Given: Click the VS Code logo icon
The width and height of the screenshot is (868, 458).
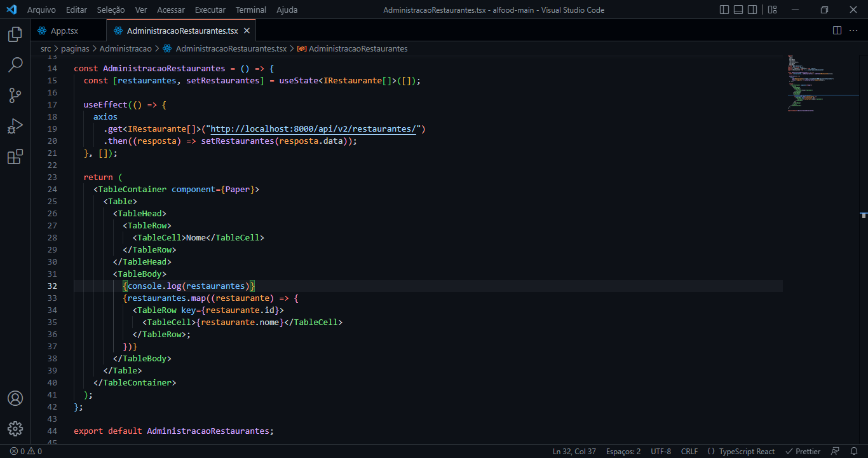Looking at the screenshot, I should click(x=11, y=10).
